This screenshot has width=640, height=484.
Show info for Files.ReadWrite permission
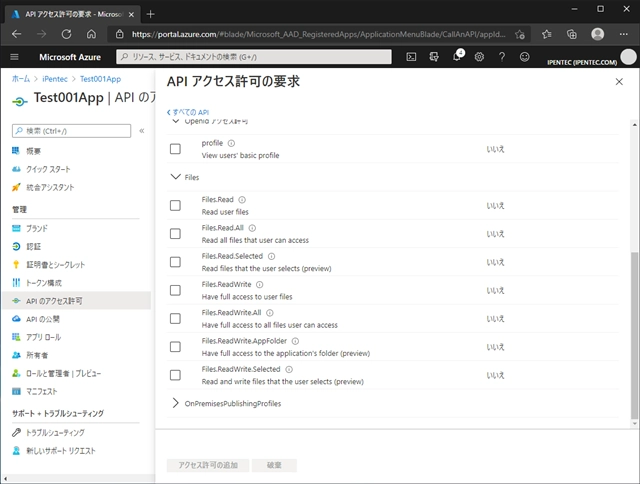coord(260,284)
